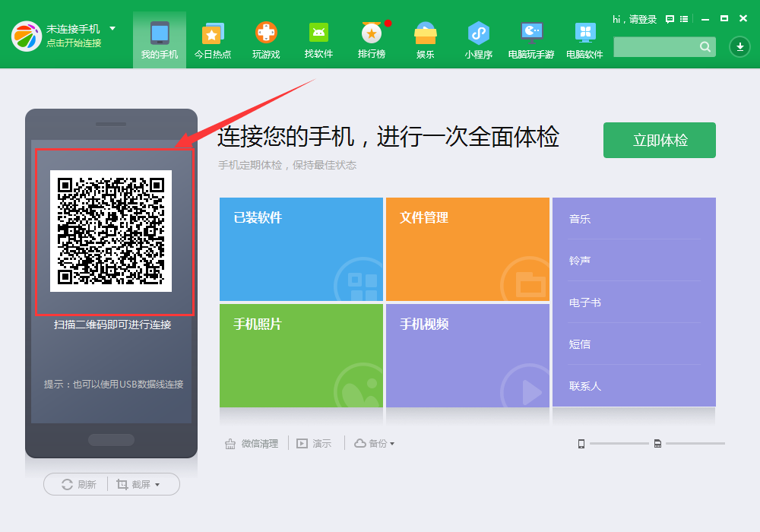Click the 360 logo in top-left corner
Viewport: 760px width, 532px height.
point(27,36)
